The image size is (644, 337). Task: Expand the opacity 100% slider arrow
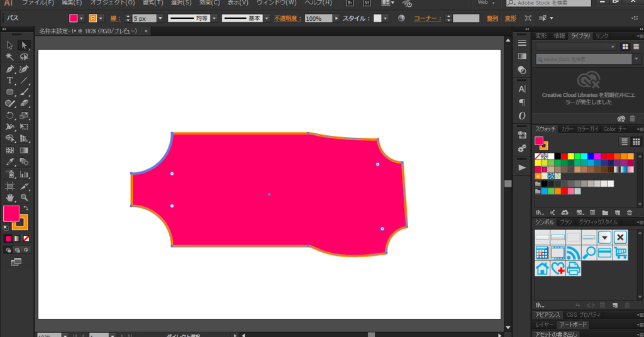[x=336, y=18]
